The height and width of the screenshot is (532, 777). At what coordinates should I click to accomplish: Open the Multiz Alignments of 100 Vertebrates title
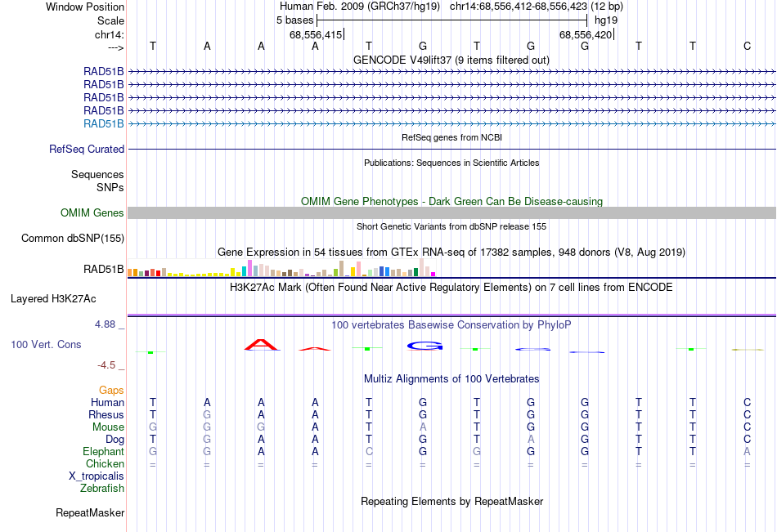click(x=451, y=379)
